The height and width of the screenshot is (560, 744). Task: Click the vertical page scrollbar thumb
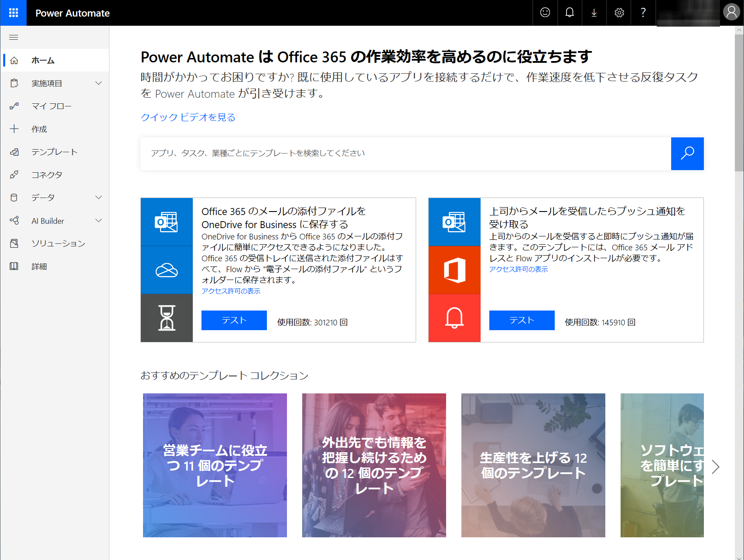click(x=739, y=103)
